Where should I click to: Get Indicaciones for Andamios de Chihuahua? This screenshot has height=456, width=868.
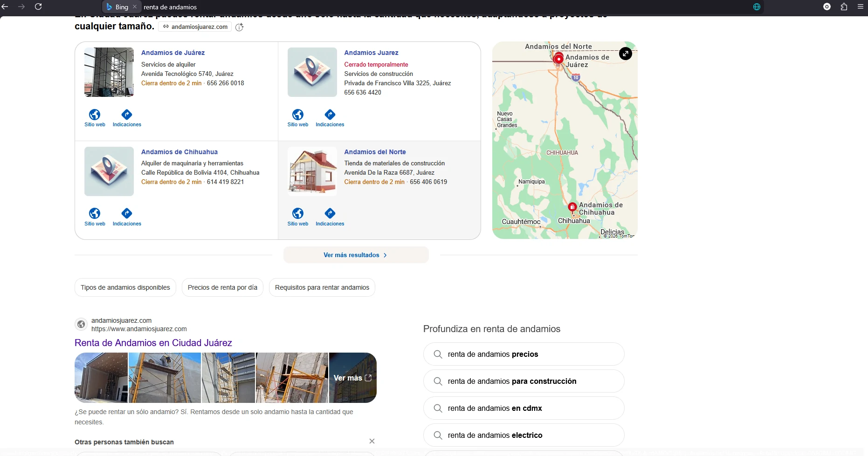tap(127, 217)
